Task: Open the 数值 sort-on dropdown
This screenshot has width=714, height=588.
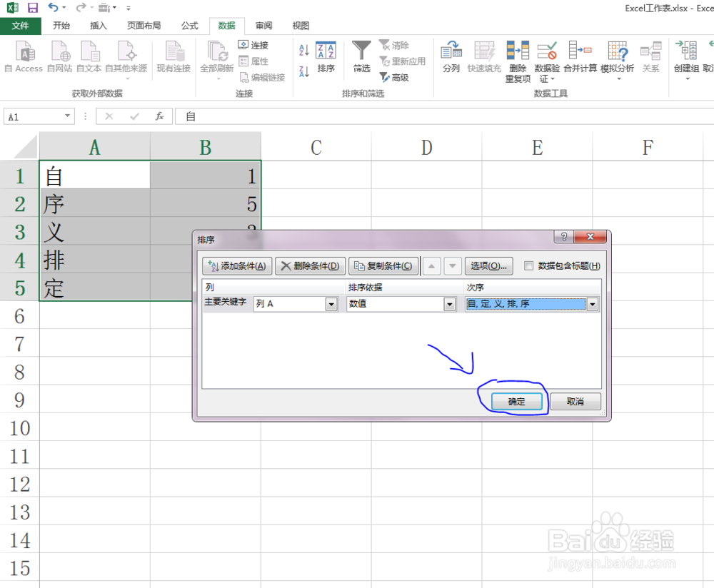Action: click(450, 304)
